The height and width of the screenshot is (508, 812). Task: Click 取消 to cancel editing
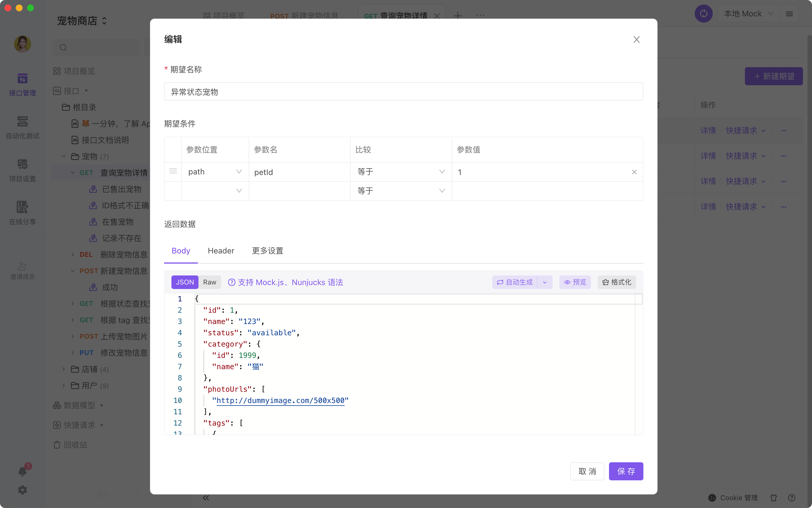point(587,471)
